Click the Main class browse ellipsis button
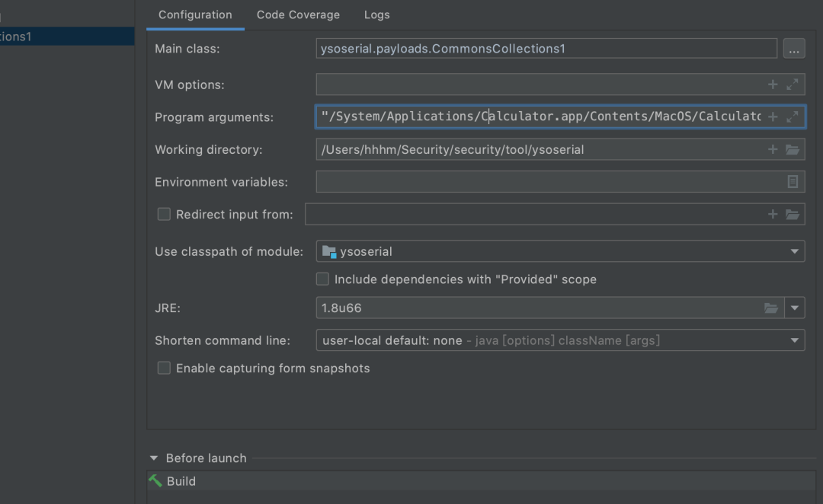The height and width of the screenshot is (504, 823). click(x=793, y=49)
